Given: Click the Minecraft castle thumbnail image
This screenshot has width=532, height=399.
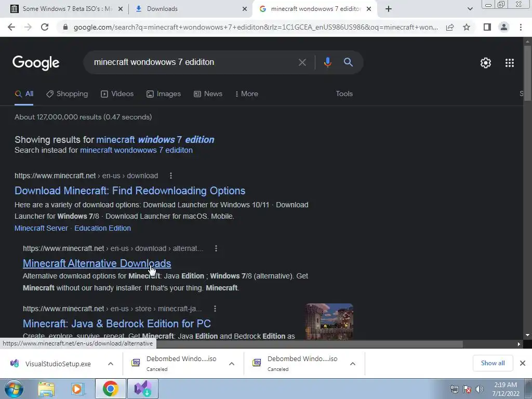Looking at the screenshot, I should (x=329, y=321).
